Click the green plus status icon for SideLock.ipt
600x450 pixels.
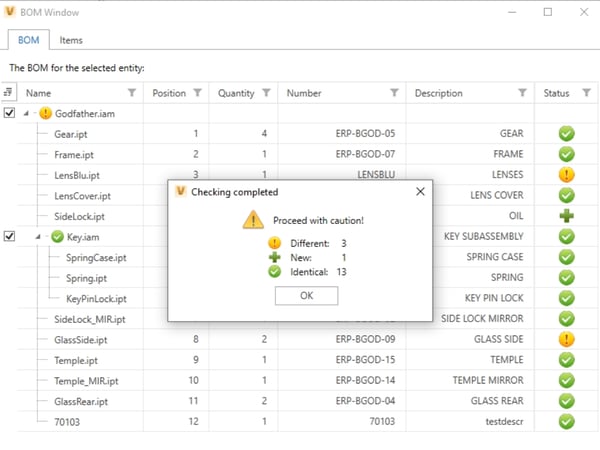[x=566, y=216]
